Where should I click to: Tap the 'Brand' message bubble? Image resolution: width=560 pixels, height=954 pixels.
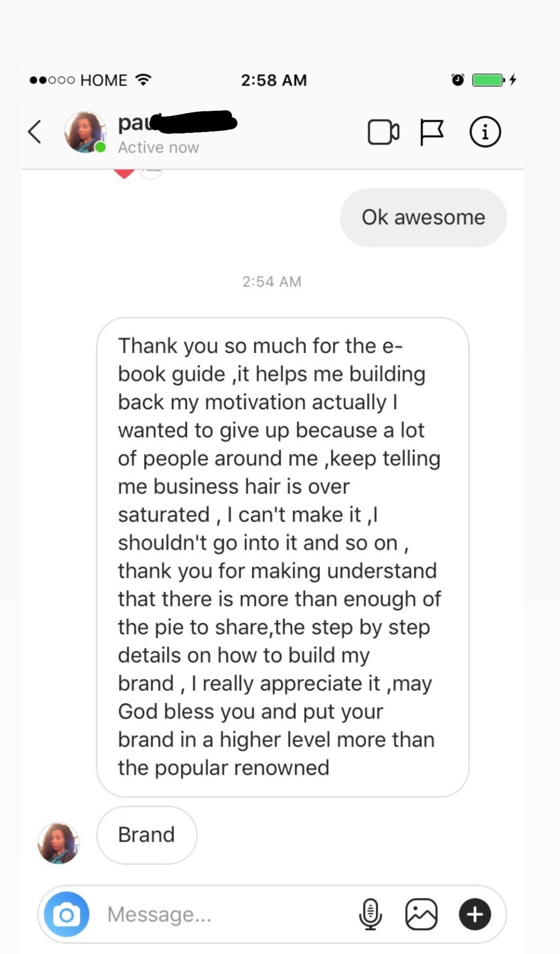pyautogui.click(x=146, y=834)
